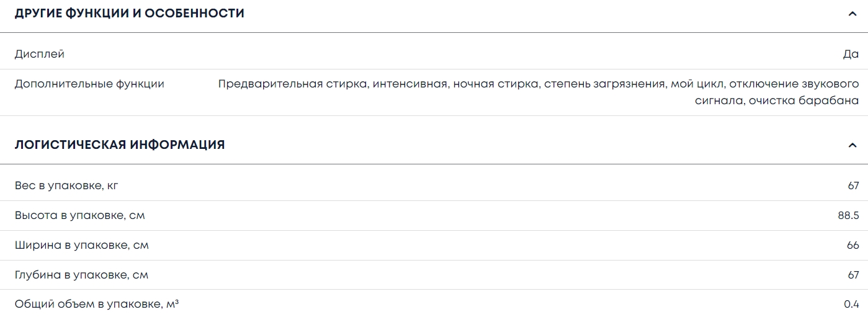Click the Общий объем в упаковке label
This screenshot has height=317, width=868.
tap(97, 304)
